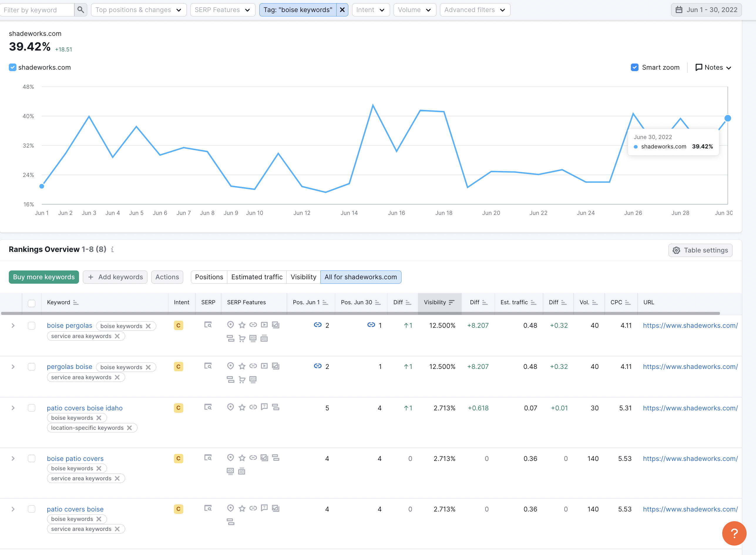Click the orange help question mark button
Screen dimensions: 756x555
(x=734, y=533)
